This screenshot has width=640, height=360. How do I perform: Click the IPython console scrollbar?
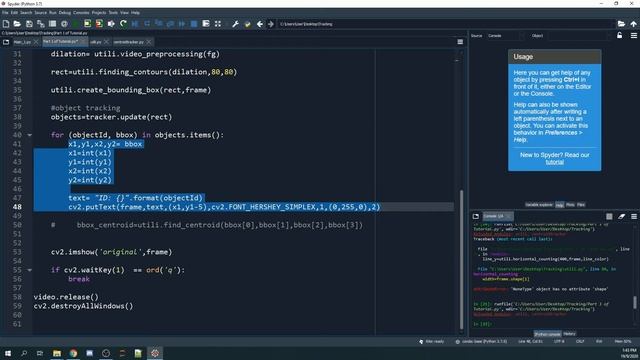point(635,302)
